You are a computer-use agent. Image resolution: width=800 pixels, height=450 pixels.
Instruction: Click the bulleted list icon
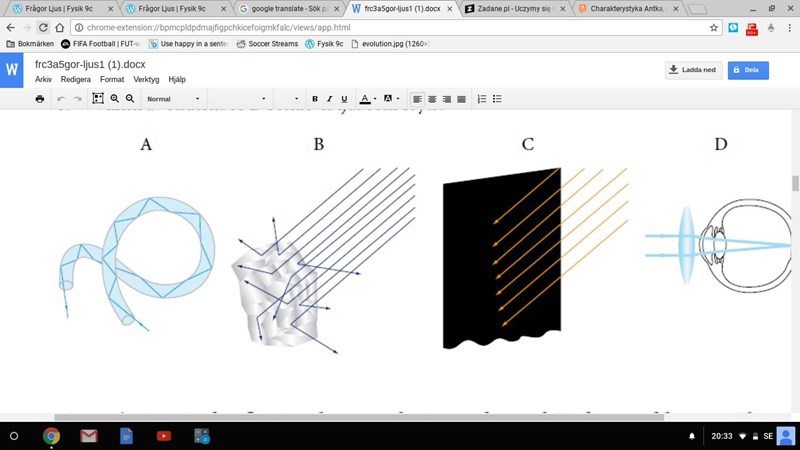[497, 99]
